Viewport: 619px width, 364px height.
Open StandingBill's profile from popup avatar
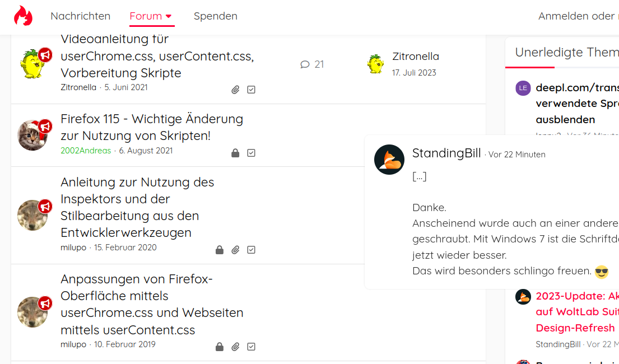(389, 160)
